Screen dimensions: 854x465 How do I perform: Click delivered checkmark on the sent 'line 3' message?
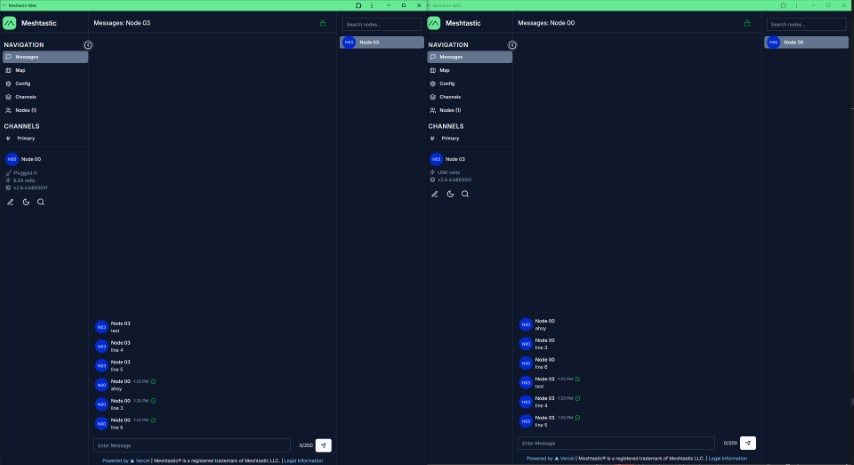(x=154, y=401)
